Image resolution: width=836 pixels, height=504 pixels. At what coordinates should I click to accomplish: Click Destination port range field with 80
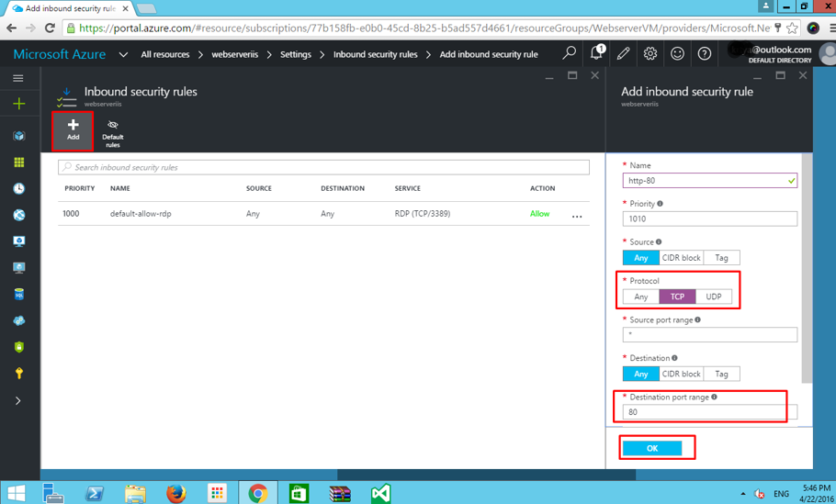click(x=709, y=412)
